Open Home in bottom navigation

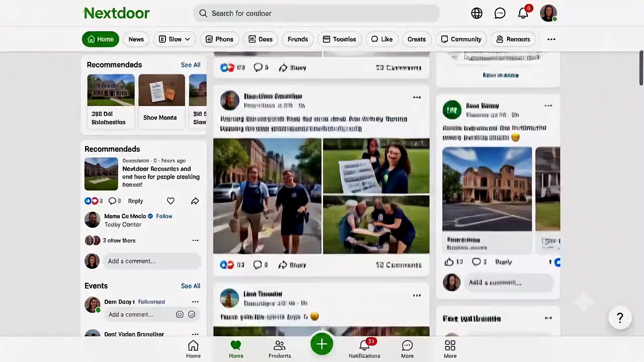[x=193, y=349]
